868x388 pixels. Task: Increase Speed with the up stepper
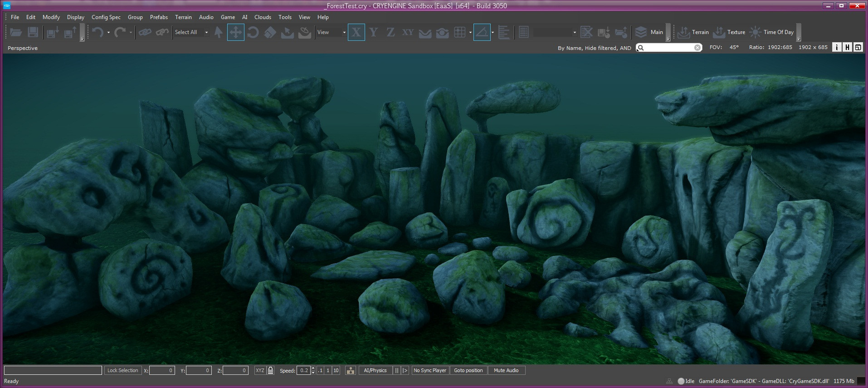(313, 368)
